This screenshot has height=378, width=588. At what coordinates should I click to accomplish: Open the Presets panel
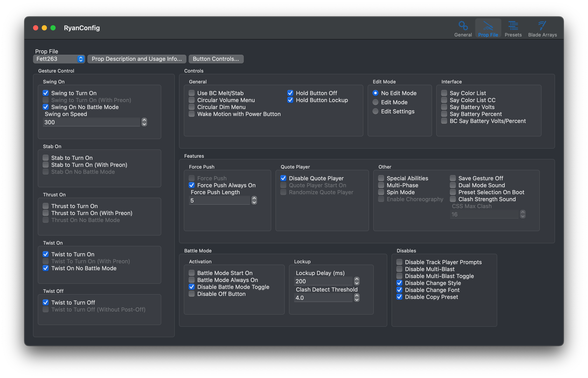click(x=513, y=28)
